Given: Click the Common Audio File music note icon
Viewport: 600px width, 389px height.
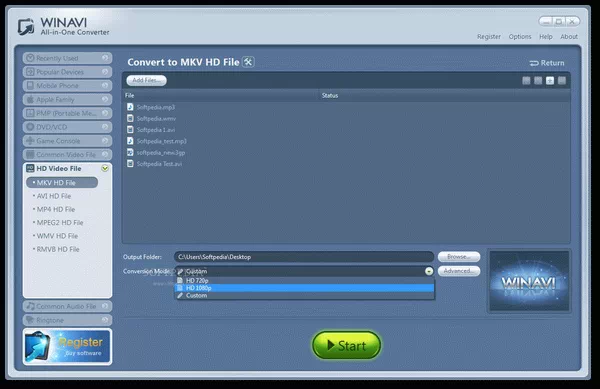Looking at the screenshot, I should click(30, 306).
